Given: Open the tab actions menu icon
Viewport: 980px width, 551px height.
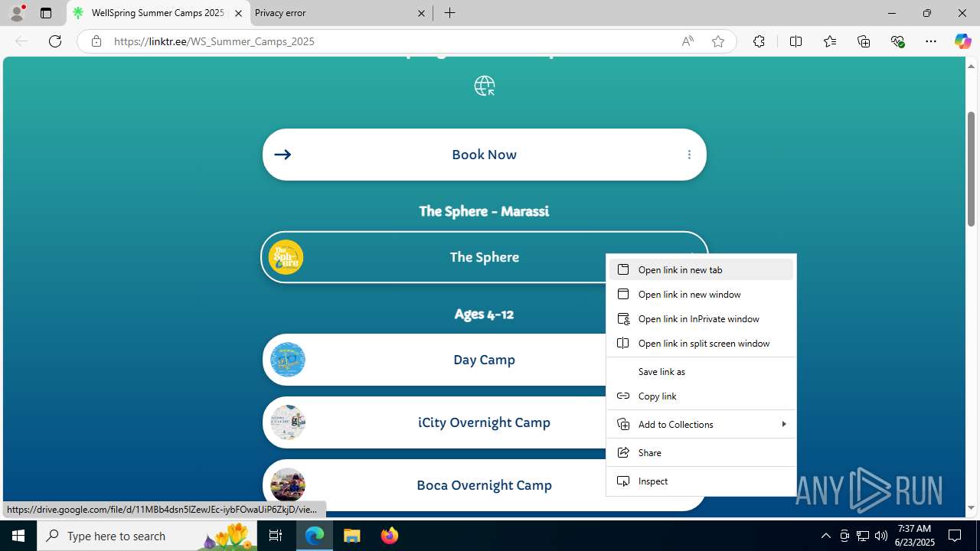Looking at the screenshot, I should (x=46, y=13).
